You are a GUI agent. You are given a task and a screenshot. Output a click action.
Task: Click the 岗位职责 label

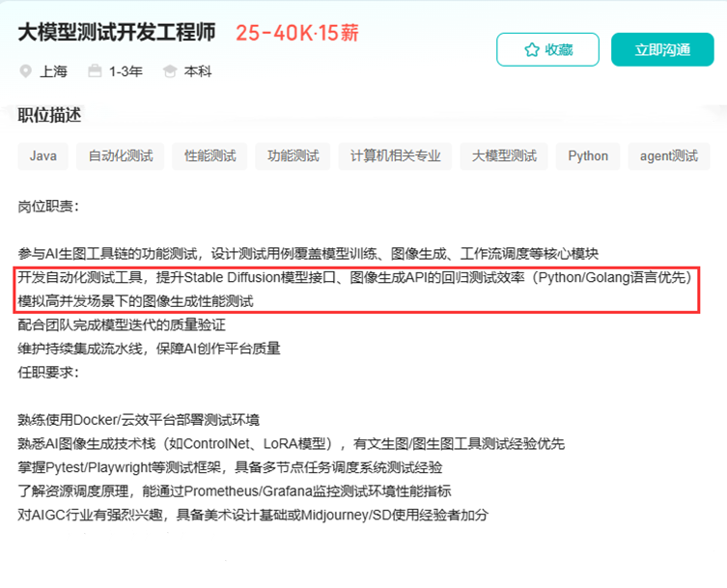(48, 206)
